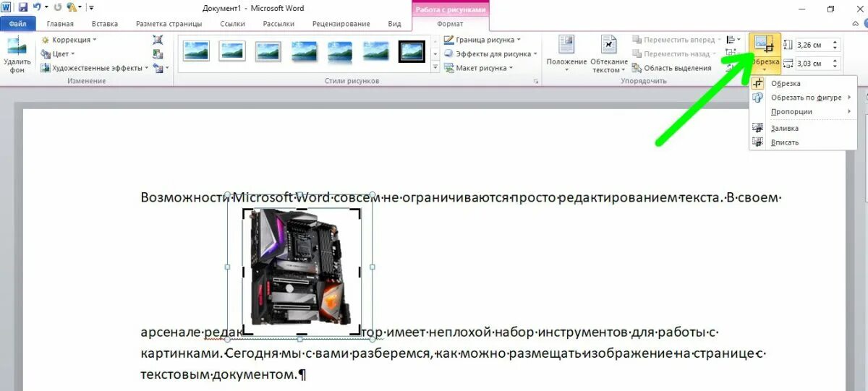Viewport: 868px width, 391px height.
Task: Apply the fifth picture style thumbnail
Action: [x=340, y=51]
